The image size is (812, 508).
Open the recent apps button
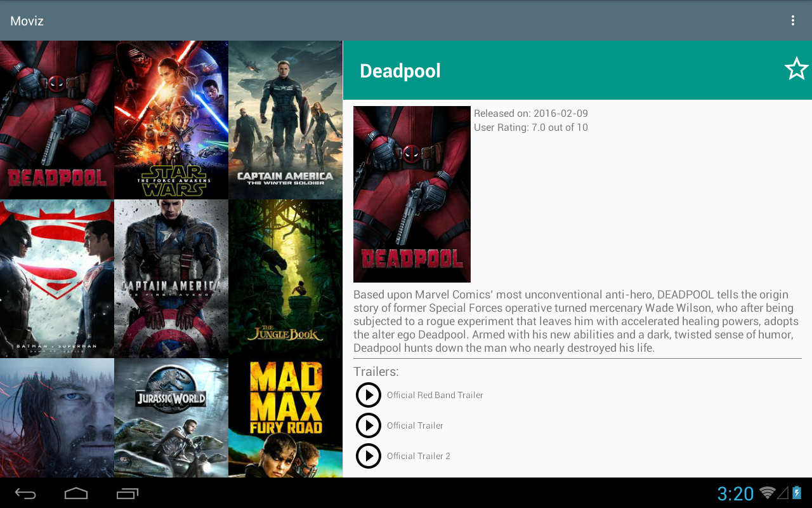coord(127,493)
